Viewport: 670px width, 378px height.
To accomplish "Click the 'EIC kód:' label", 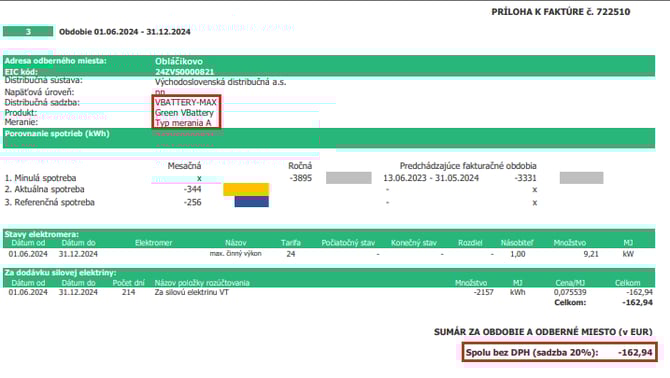I will (21, 72).
